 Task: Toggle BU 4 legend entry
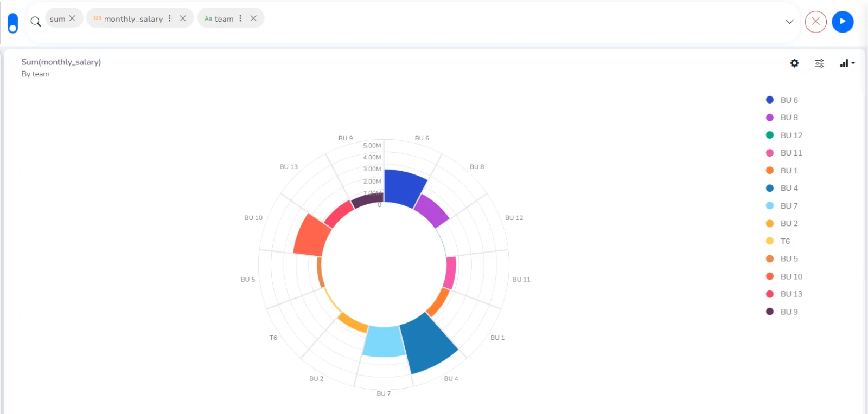(x=789, y=188)
